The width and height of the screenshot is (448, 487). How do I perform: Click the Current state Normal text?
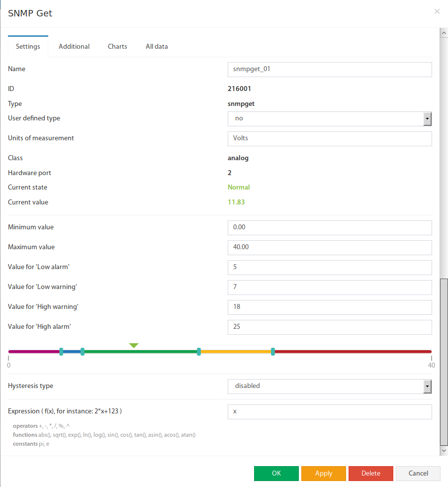(239, 187)
